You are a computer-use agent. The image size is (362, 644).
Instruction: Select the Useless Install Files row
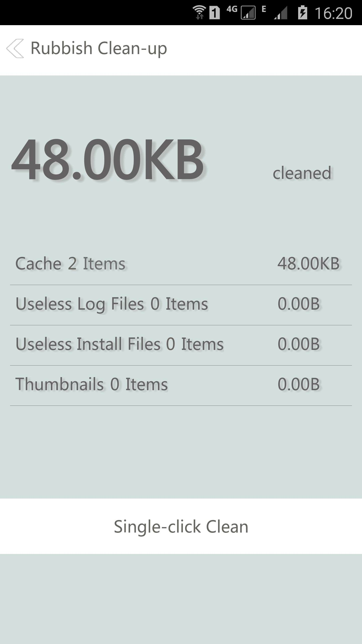click(120, 344)
